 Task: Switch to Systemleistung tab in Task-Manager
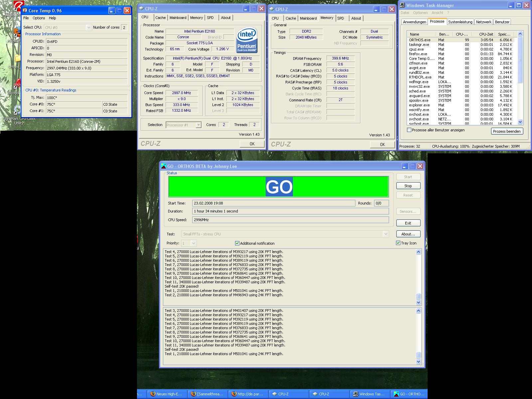[460, 22]
